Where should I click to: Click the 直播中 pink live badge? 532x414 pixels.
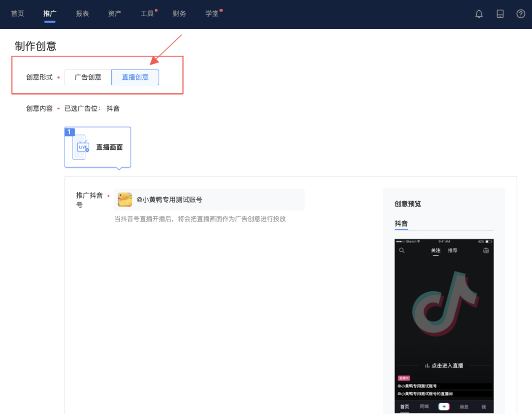click(x=404, y=378)
